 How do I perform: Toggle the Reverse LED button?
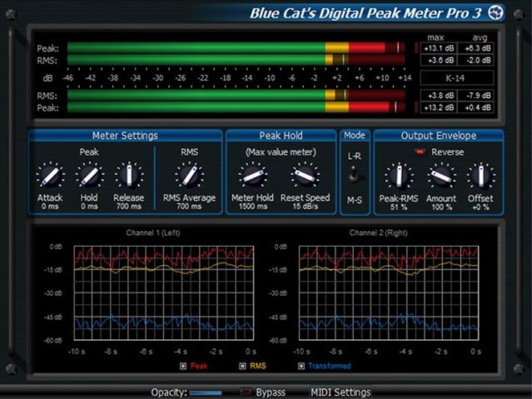(420, 152)
